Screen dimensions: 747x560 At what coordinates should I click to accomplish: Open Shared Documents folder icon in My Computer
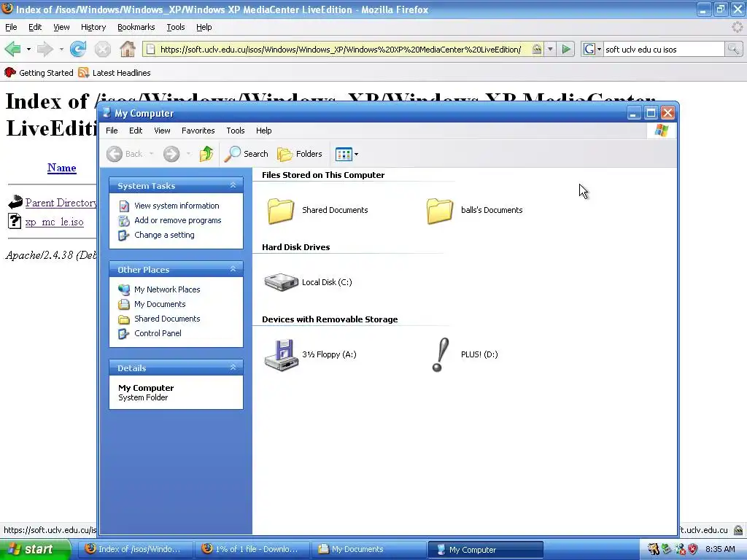tap(281, 211)
